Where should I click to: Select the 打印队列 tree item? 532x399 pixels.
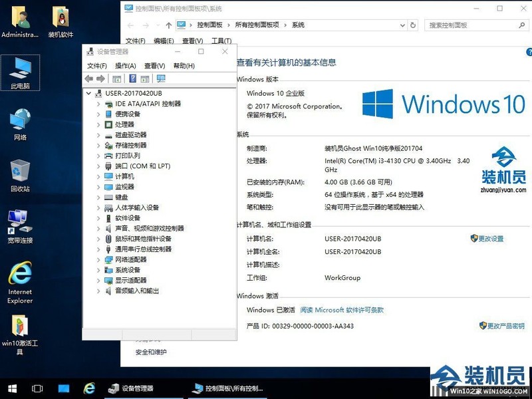[x=128, y=156]
